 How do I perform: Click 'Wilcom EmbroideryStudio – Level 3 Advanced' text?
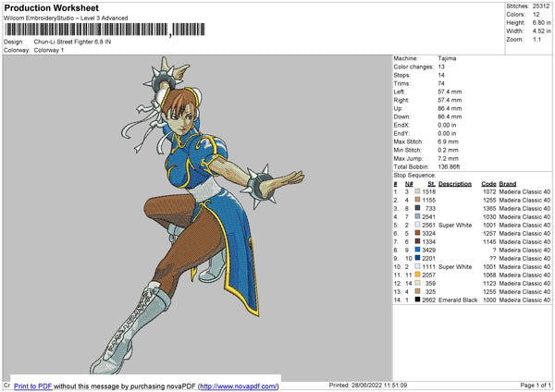point(66,18)
